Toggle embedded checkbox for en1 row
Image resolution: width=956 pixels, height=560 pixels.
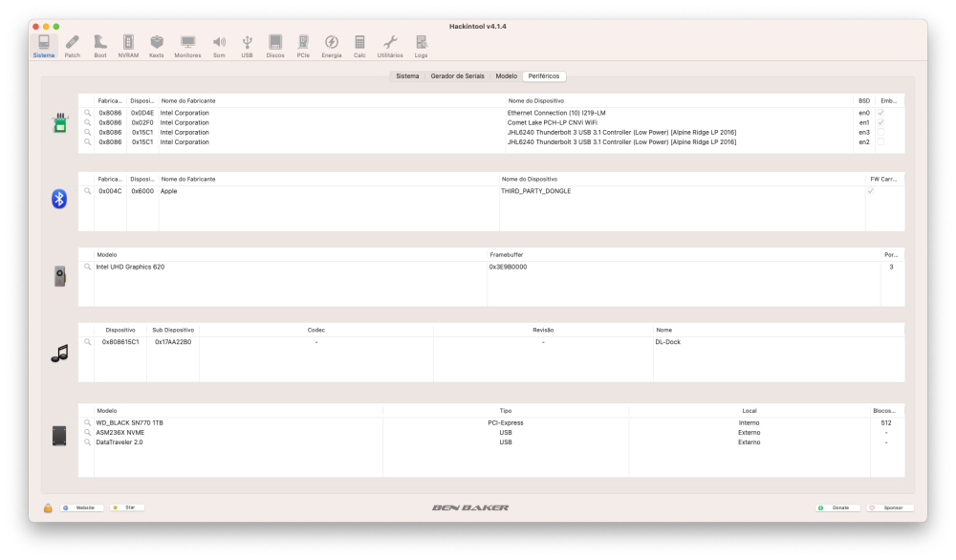[x=880, y=122]
